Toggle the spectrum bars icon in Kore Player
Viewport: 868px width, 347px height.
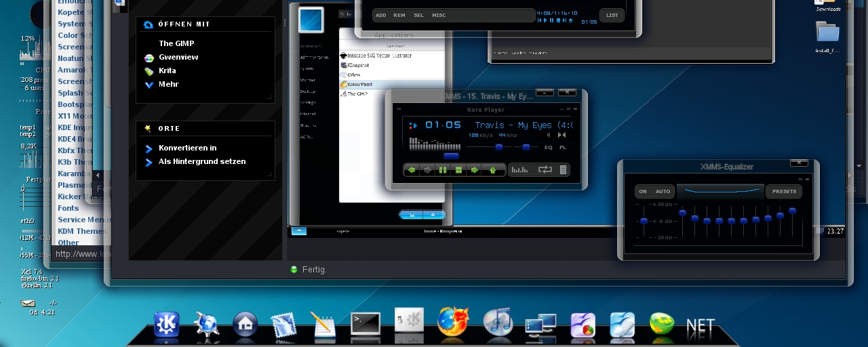click(x=519, y=170)
